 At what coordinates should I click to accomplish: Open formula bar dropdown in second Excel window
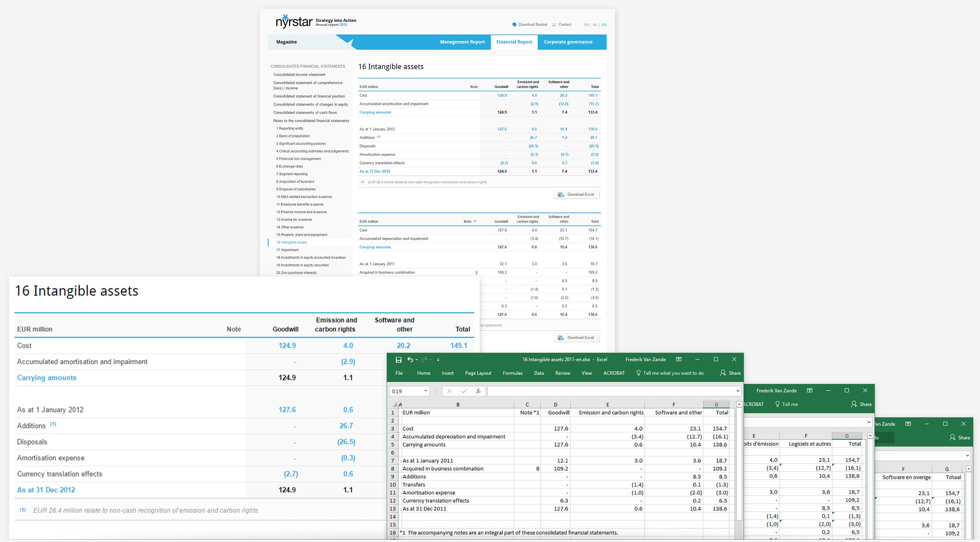pos(868,422)
